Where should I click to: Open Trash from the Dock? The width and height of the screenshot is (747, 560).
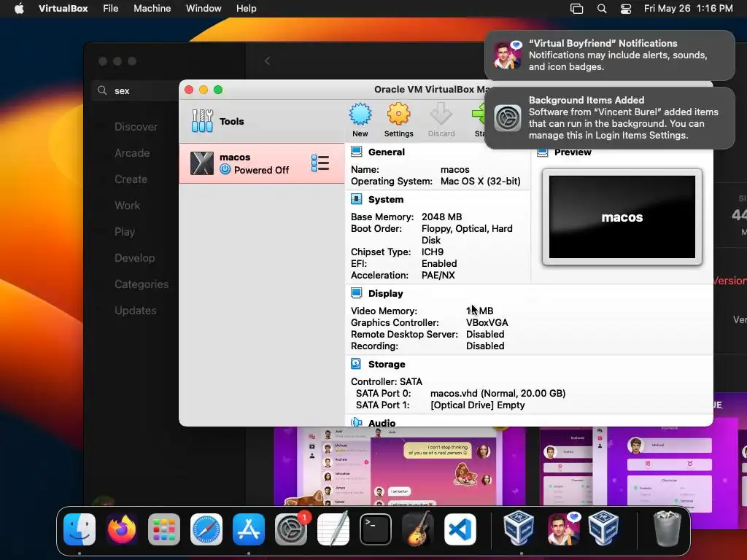coord(667,529)
